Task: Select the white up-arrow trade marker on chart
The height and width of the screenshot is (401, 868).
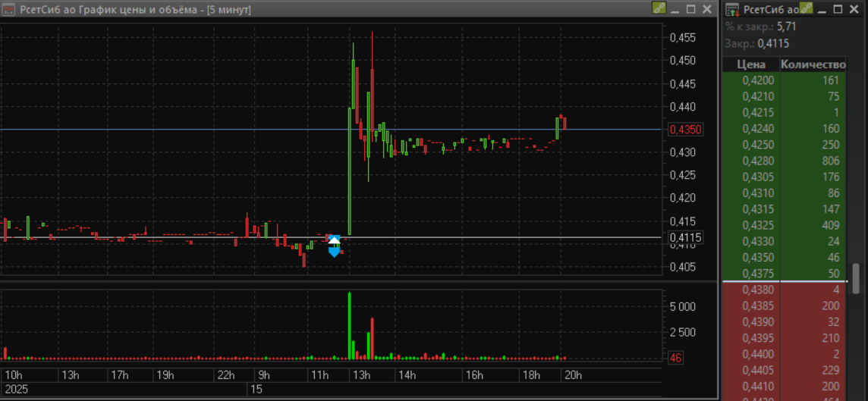Action: coord(334,240)
